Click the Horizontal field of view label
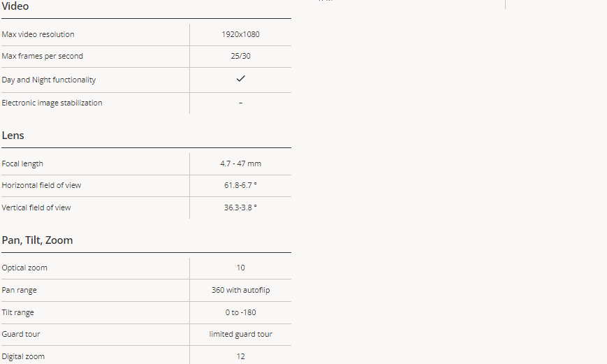Screen dimensions: 607x364 tap(41, 185)
